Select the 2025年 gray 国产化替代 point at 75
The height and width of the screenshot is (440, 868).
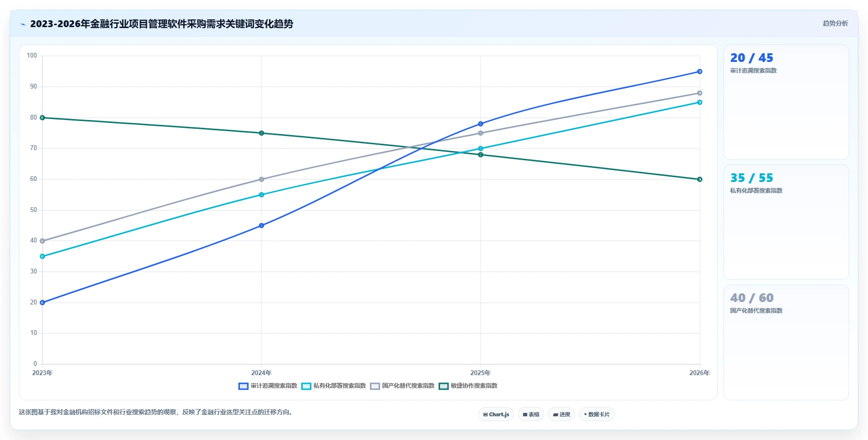(x=481, y=133)
